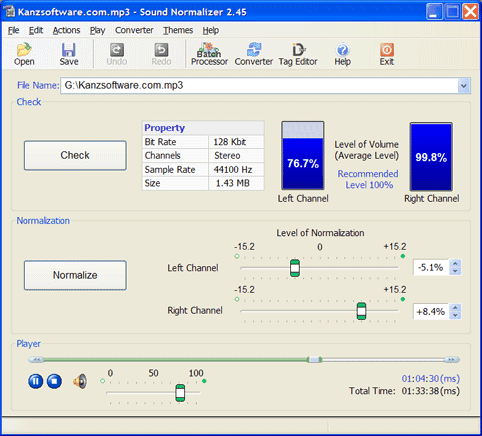This screenshot has height=436, width=482.
Task: Rewind using the seek bar's left arrow
Action: [x=36, y=360]
